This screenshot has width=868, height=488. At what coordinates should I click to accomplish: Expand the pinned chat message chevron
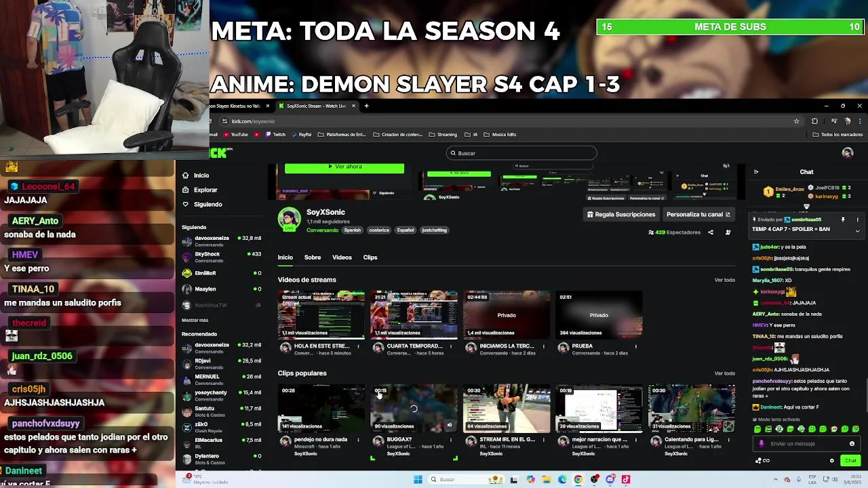click(x=857, y=231)
